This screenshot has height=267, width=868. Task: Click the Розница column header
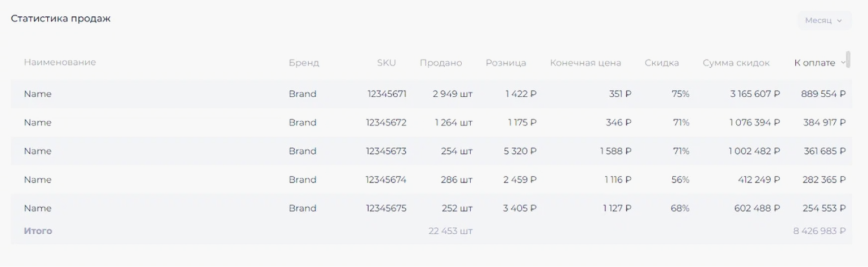tap(506, 63)
